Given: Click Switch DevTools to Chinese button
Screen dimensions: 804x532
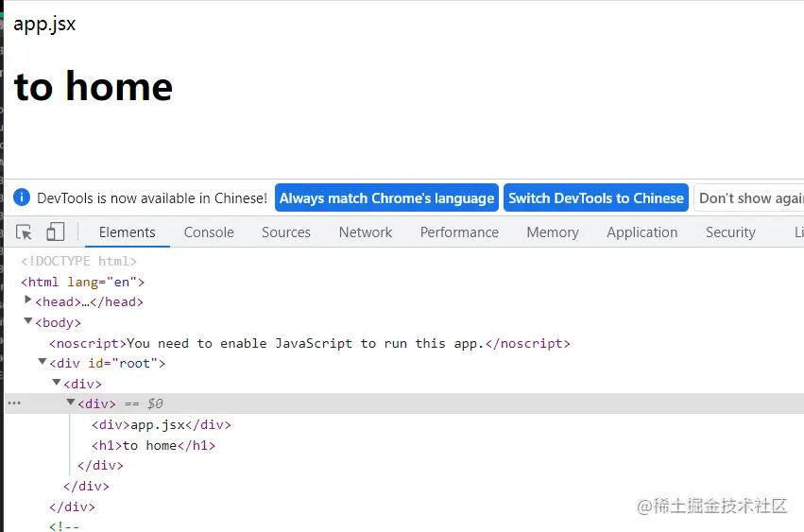Looking at the screenshot, I should pos(596,198).
